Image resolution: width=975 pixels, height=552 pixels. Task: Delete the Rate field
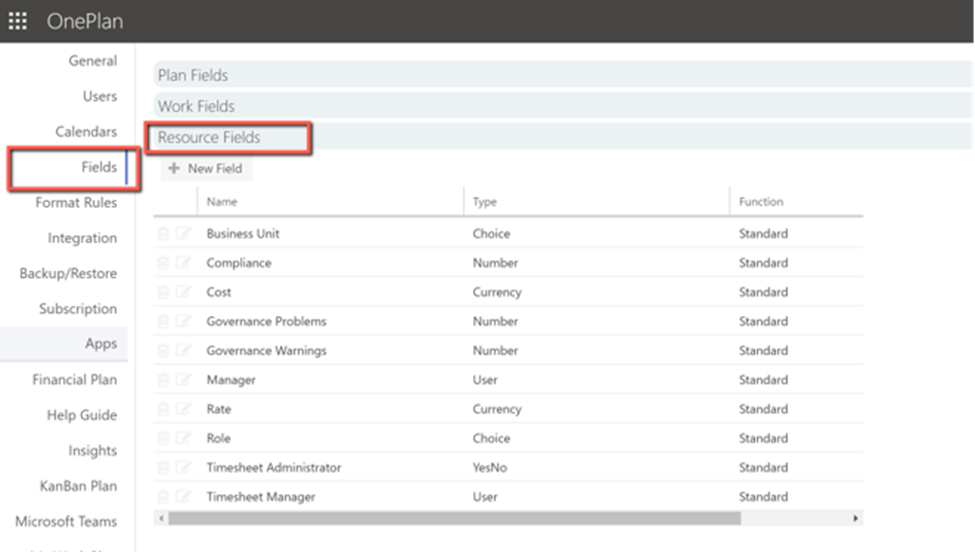click(x=163, y=409)
